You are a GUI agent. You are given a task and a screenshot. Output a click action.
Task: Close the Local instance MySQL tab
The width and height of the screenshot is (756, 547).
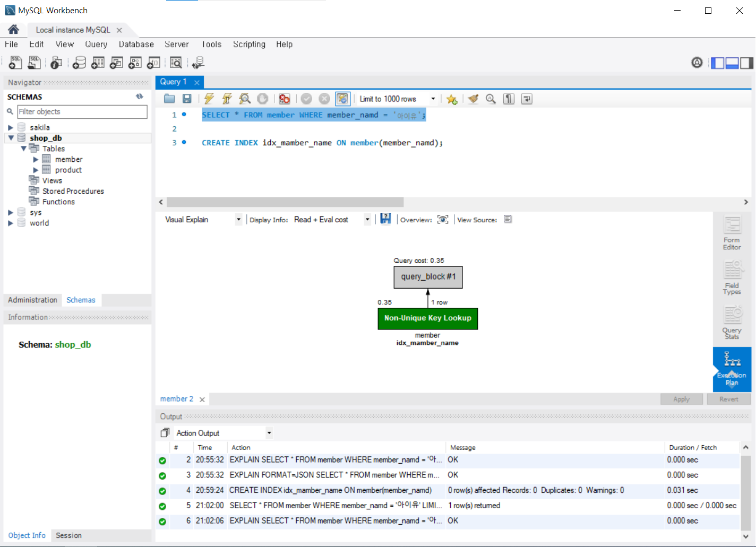(x=119, y=30)
